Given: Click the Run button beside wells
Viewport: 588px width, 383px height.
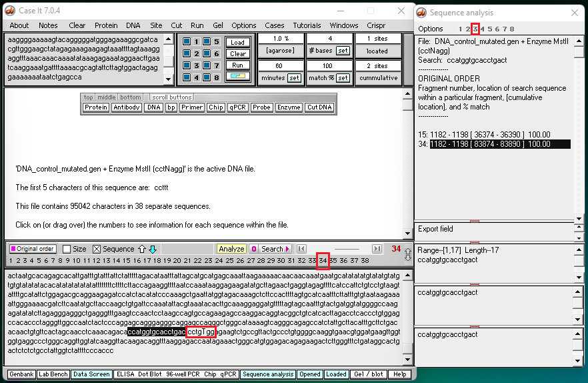Looking at the screenshot, I should [238, 65].
